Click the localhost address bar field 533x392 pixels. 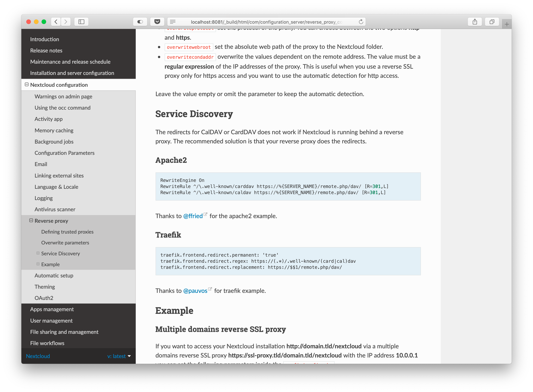(266, 22)
